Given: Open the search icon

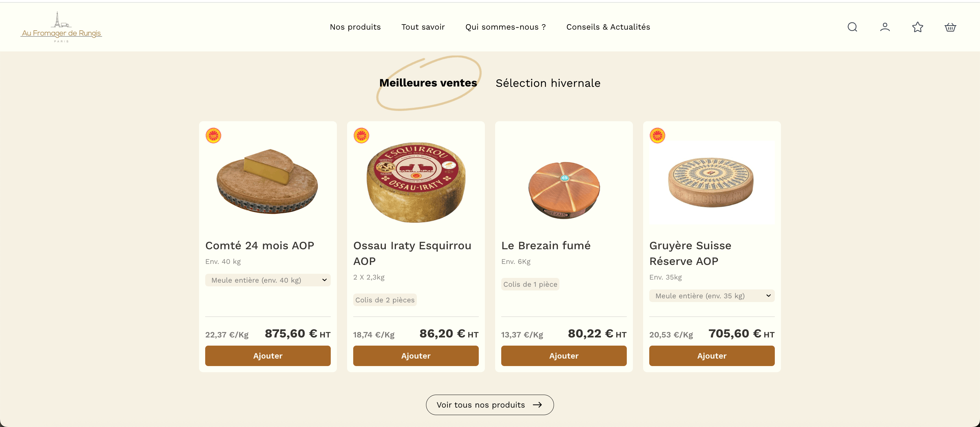Looking at the screenshot, I should 852,27.
